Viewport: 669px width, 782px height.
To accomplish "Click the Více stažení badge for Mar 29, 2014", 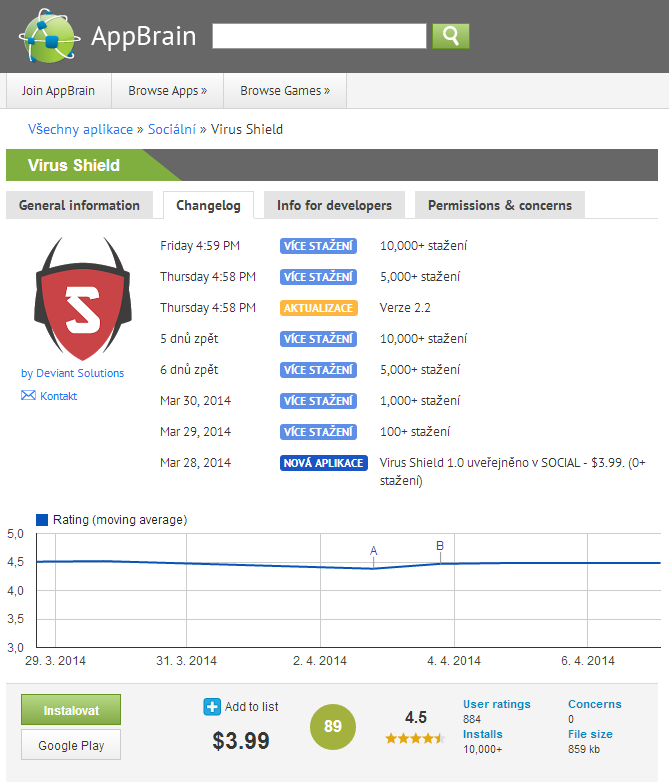I will pyautogui.click(x=318, y=432).
